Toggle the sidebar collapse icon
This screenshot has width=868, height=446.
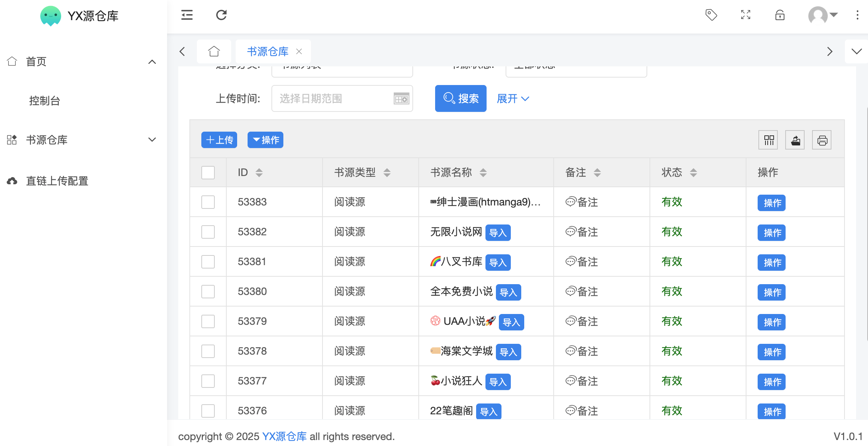tap(187, 15)
